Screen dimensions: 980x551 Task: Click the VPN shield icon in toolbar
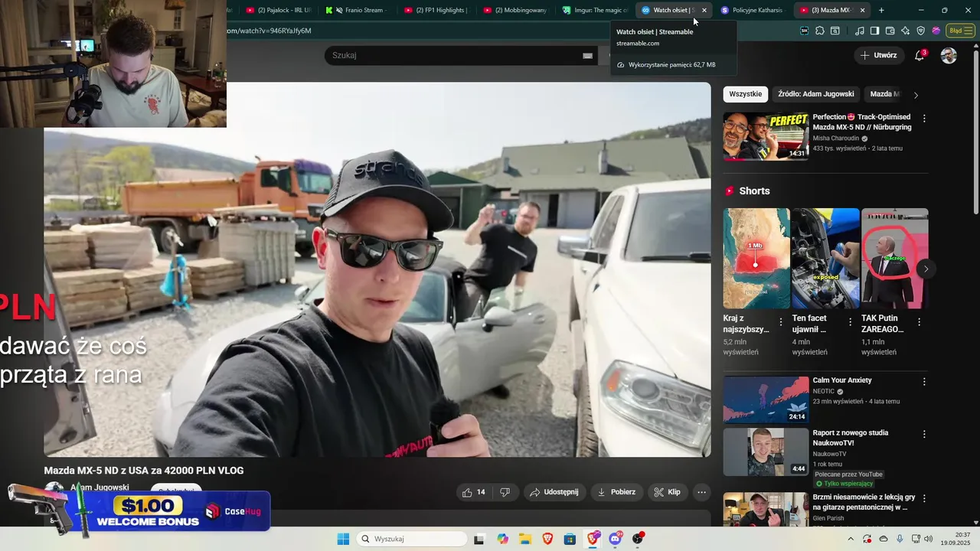coord(920,31)
